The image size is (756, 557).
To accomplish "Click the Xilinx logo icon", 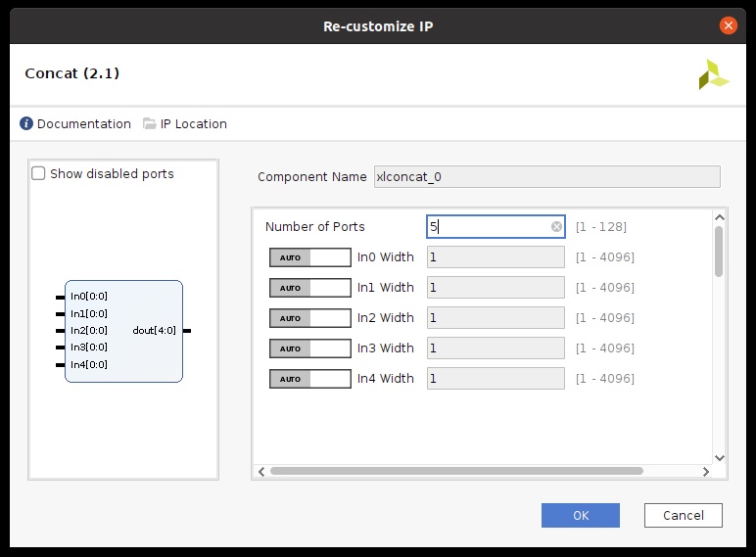I will [x=714, y=74].
